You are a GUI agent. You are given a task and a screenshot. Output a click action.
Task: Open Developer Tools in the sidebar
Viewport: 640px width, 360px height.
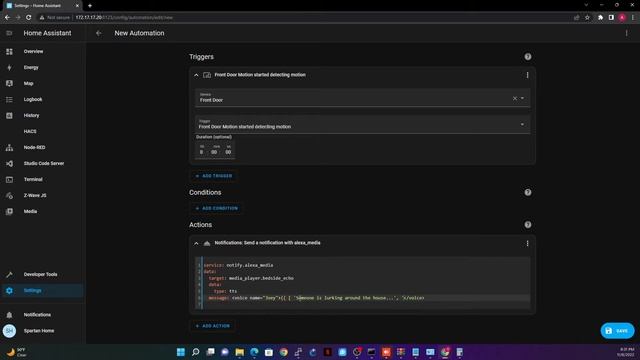click(x=40, y=274)
